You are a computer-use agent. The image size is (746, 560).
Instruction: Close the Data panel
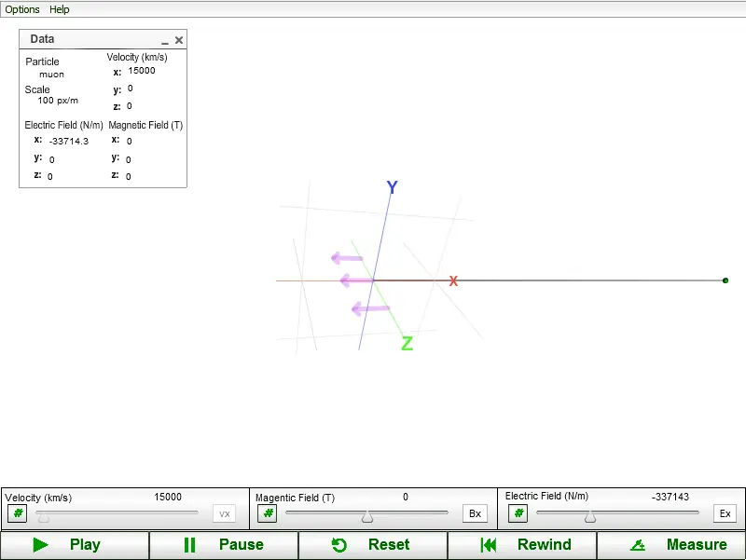(179, 40)
